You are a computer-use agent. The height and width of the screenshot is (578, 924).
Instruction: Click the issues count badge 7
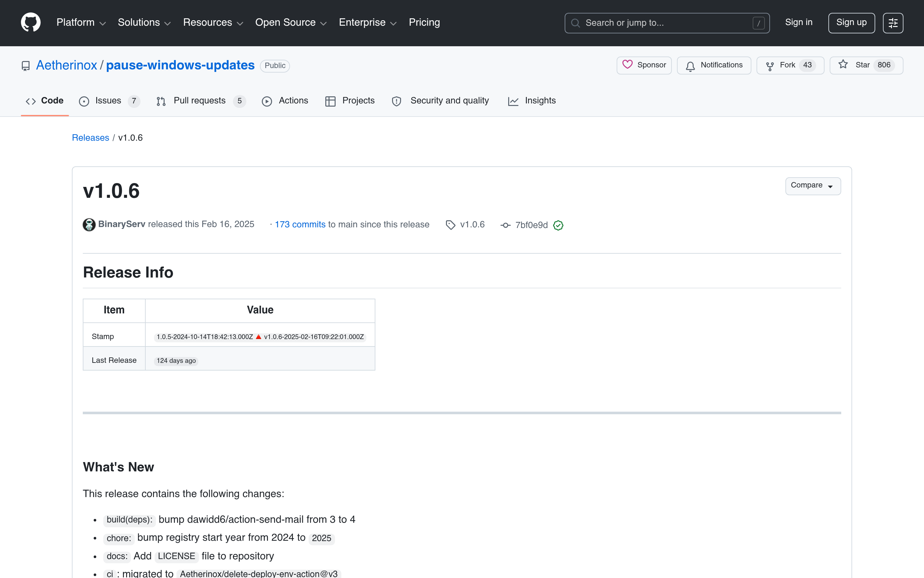(134, 101)
